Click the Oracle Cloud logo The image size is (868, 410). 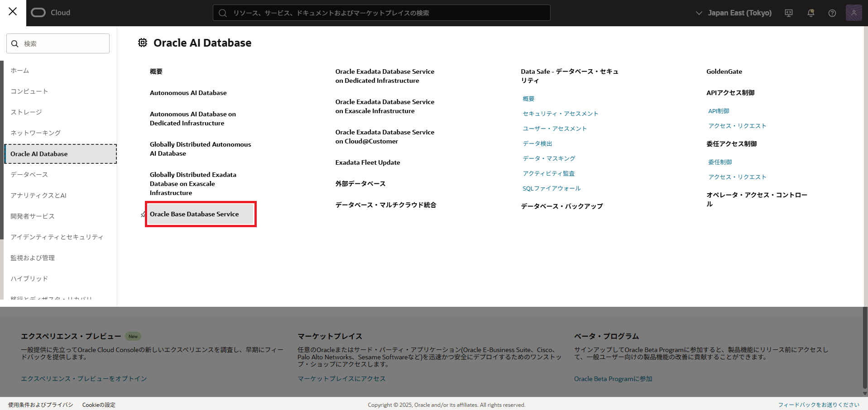tap(51, 13)
